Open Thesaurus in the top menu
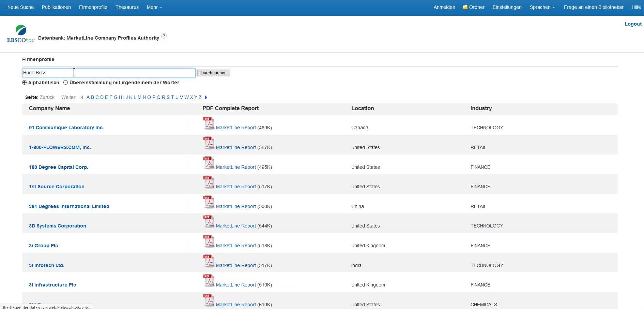Viewport: 644px width, 309px height. click(x=127, y=7)
